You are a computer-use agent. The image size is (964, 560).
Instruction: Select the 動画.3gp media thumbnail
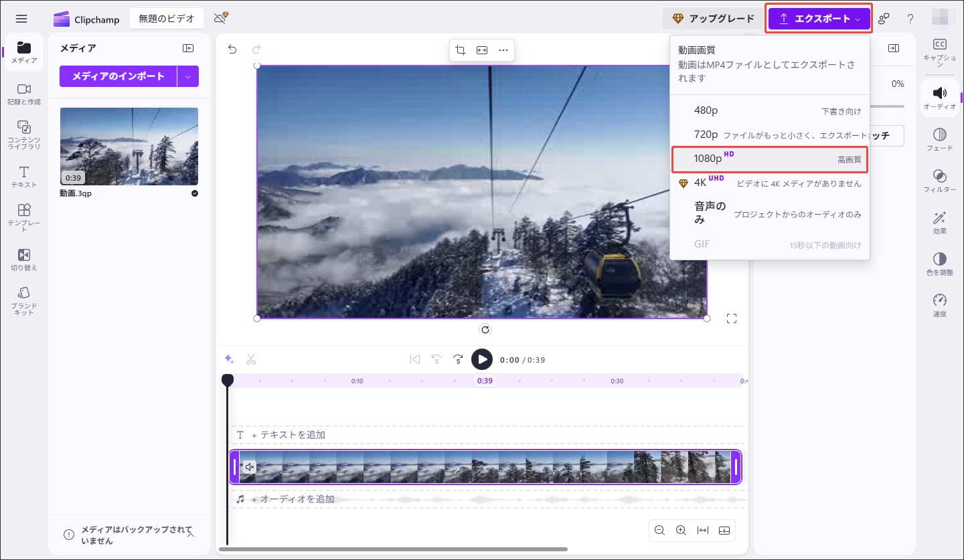tap(129, 147)
